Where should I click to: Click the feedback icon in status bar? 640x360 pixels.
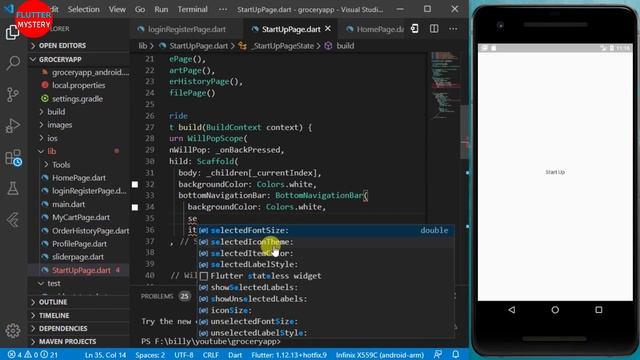click(438, 354)
